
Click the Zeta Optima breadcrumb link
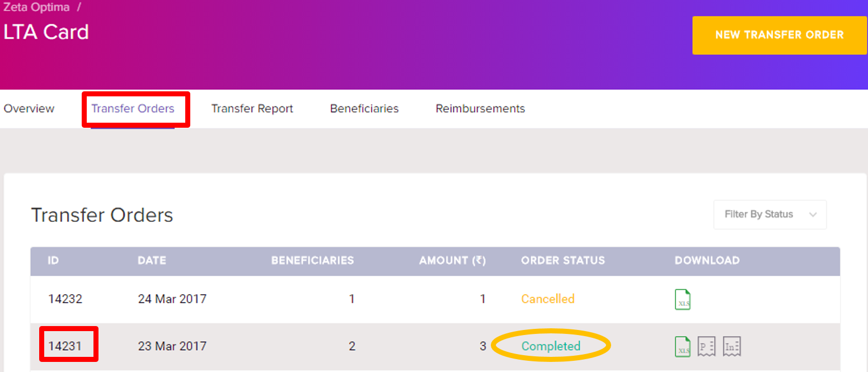coord(37,8)
